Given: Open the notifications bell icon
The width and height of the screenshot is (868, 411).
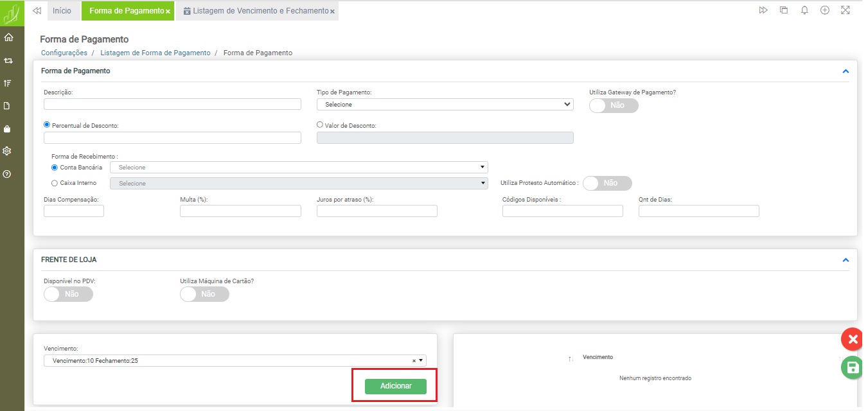Looking at the screenshot, I should 804,10.
